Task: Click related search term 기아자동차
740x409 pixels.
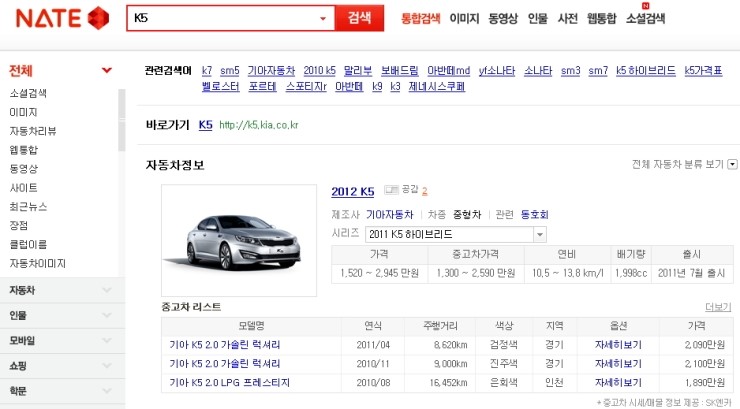Action: (271, 71)
